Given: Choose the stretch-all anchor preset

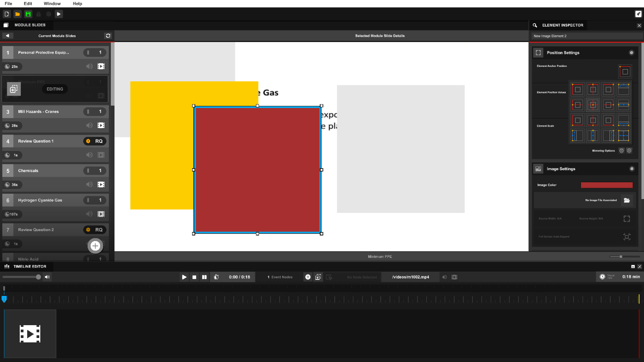Looking at the screenshot, I should pos(624,136).
